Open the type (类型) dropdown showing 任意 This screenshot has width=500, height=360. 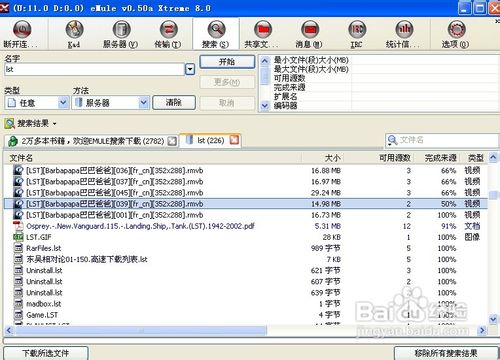(x=63, y=103)
